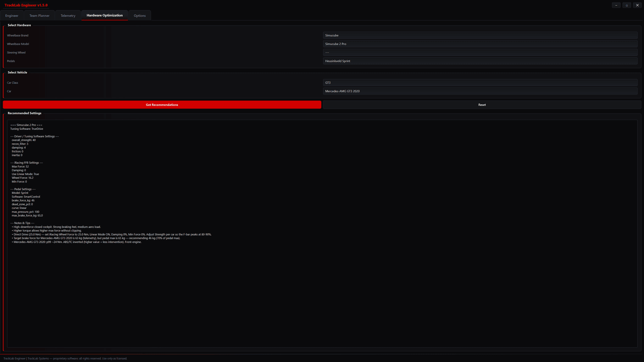
Task: Go to the Telemetry tab
Action: pos(68,15)
